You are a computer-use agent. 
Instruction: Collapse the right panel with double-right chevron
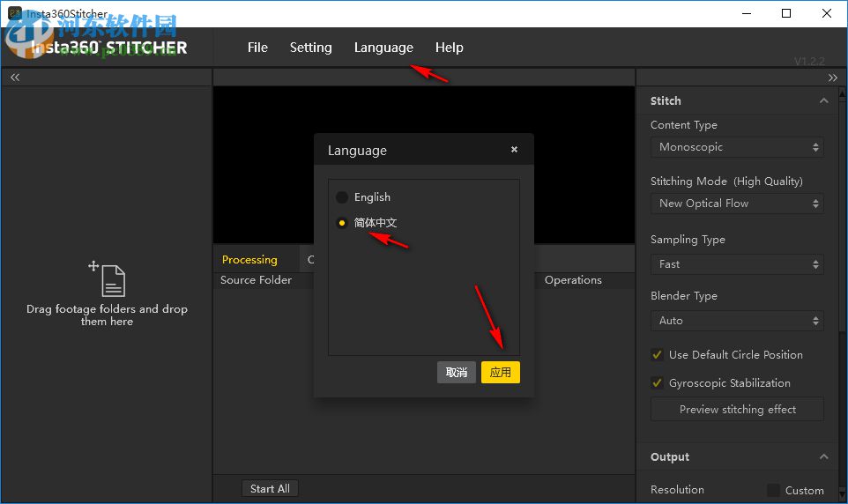833,78
